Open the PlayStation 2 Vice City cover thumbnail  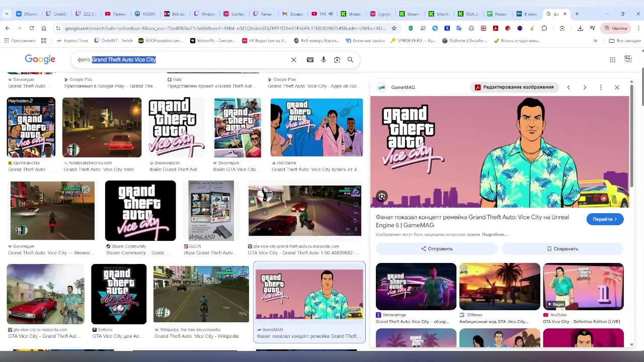pos(31,127)
